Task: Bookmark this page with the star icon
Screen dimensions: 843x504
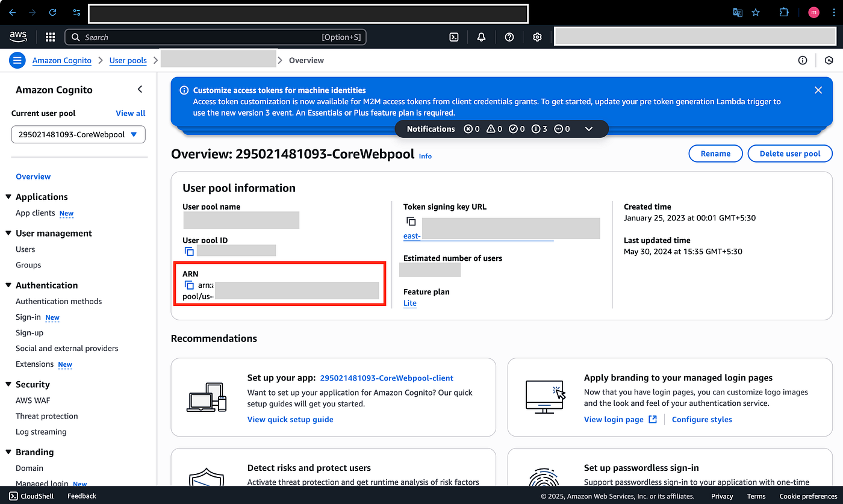Action: [x=756, y=12]
